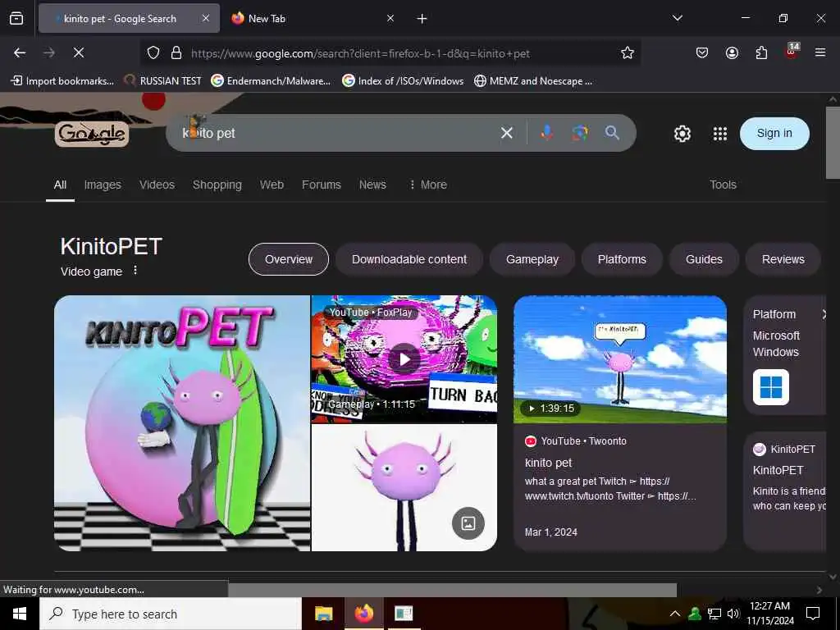This screenshot has width=840, height=630.
Task: Switch to Images results tab
Action: pyautogui.click(x=103, y=185)
